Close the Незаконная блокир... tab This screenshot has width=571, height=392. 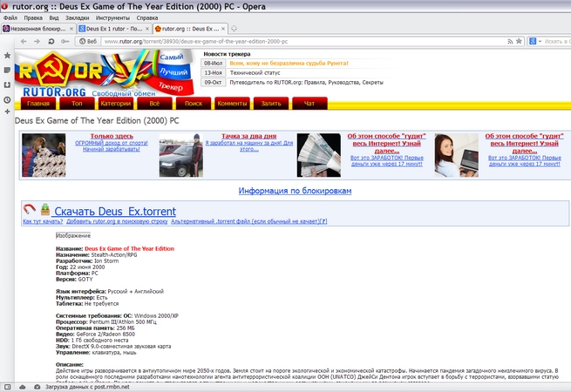[x=71, y=29]
